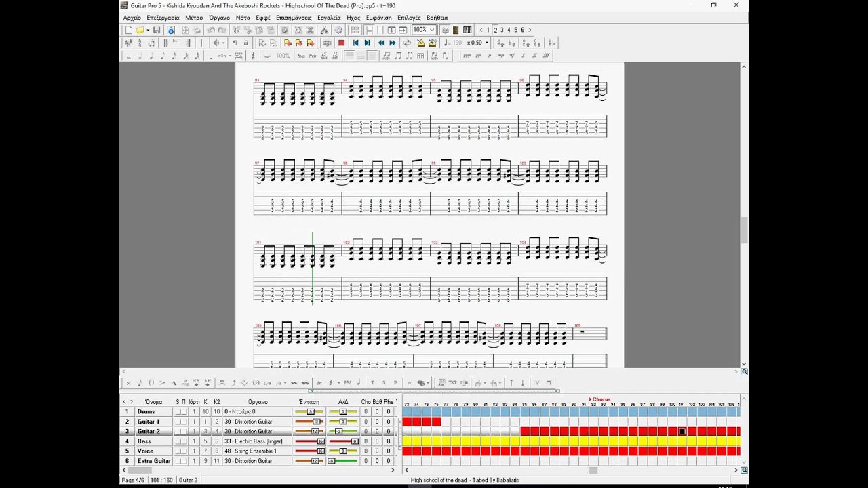Open the Βοήθεια menu
Image resolution: width=868 pixels, height=488 pixels.
pos(437,18)
